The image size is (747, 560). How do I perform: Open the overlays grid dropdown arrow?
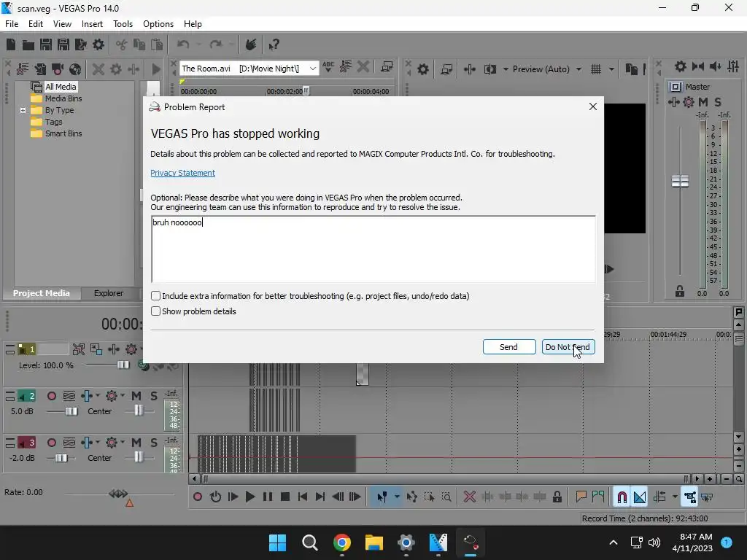(611, 69)
